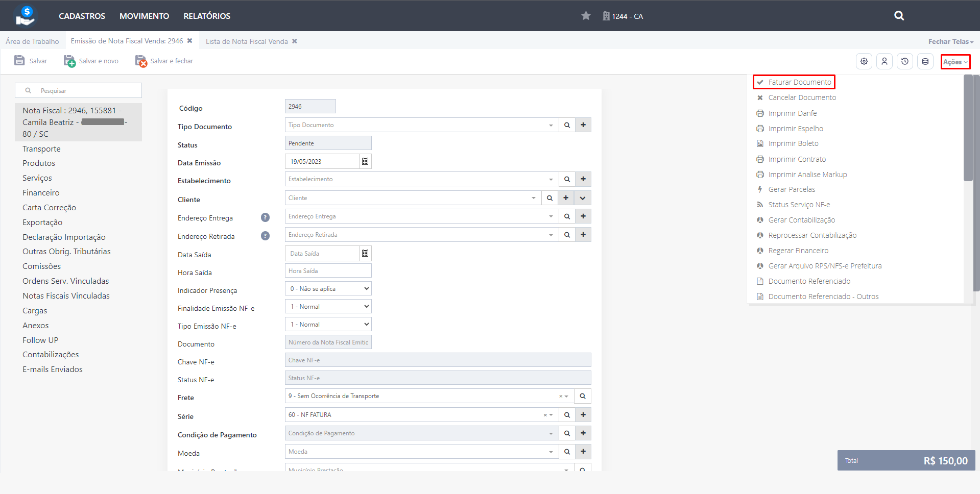Search Cliente with magnifier icon

(549, 198)
